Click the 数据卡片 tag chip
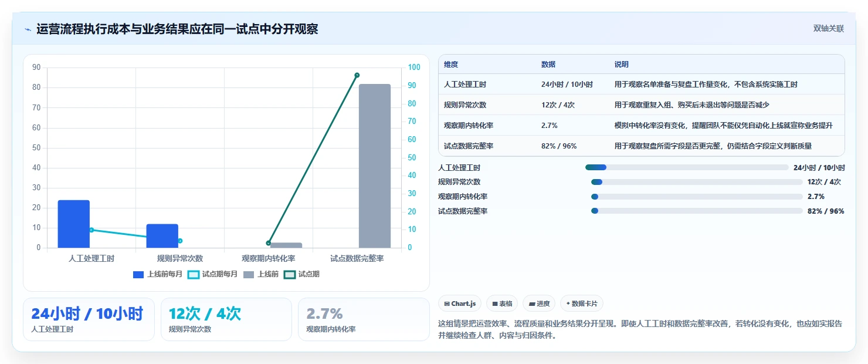 (x=582, y=304)
